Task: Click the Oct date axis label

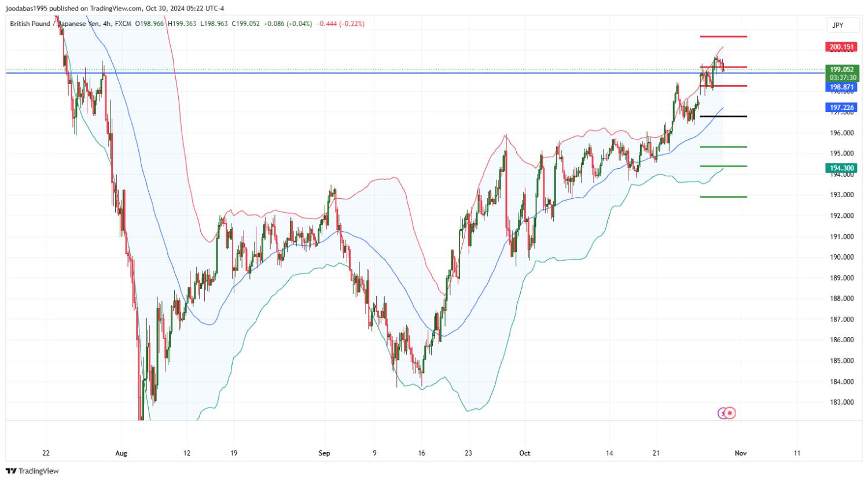Action: [x=525, y=453]
